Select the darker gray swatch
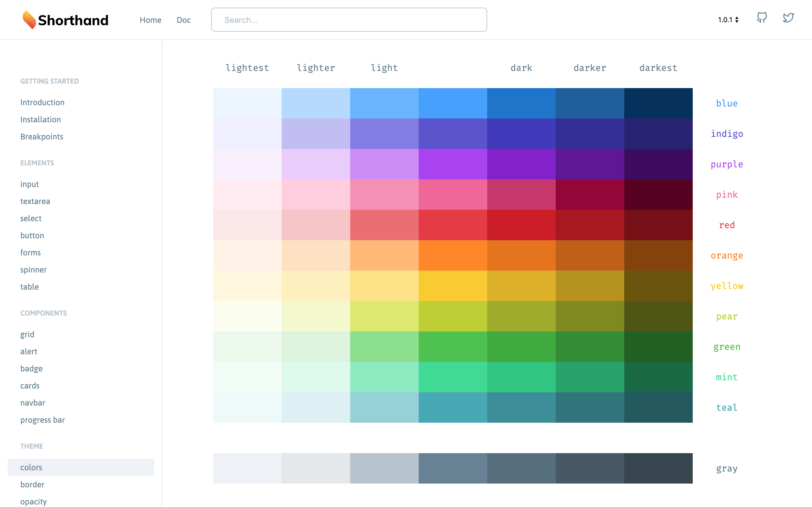The width and height of the screenshot is (812, 507). pos(590,468)
